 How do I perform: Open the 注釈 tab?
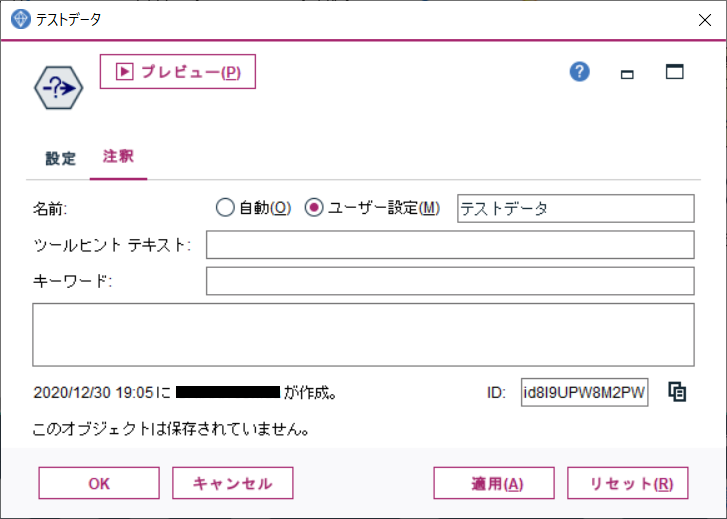tap(118, 156)
